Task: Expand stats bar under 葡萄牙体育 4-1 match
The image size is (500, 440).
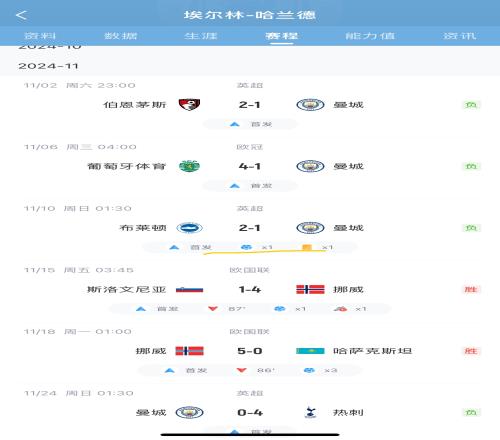Action: (250, 186)
